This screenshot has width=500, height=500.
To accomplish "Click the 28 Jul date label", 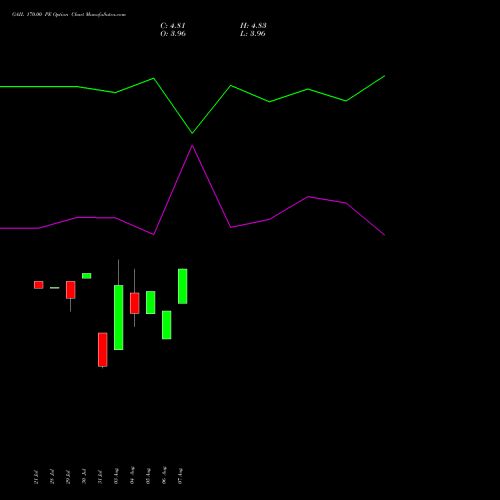I will click(x=52, y=477).
